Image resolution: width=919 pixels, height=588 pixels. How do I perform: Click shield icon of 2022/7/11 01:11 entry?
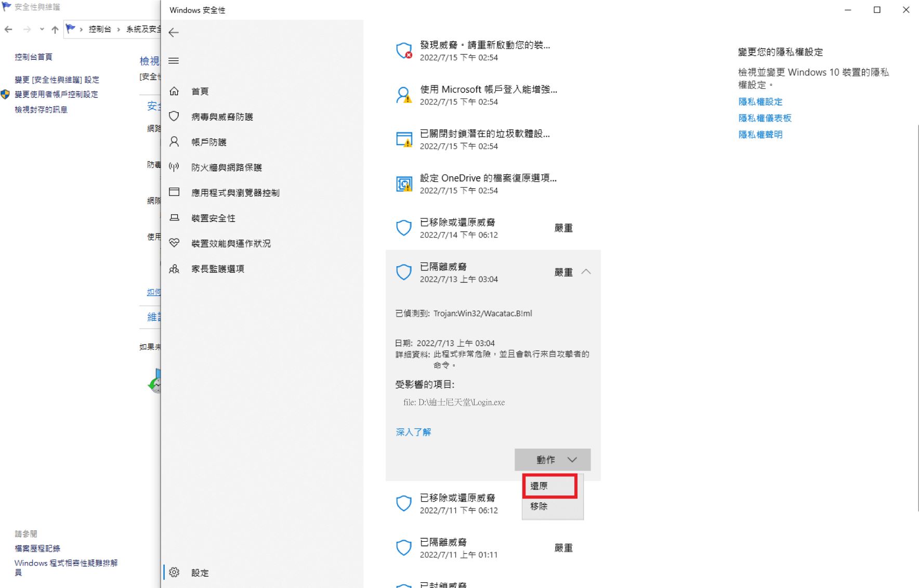(x=404, y=547)
